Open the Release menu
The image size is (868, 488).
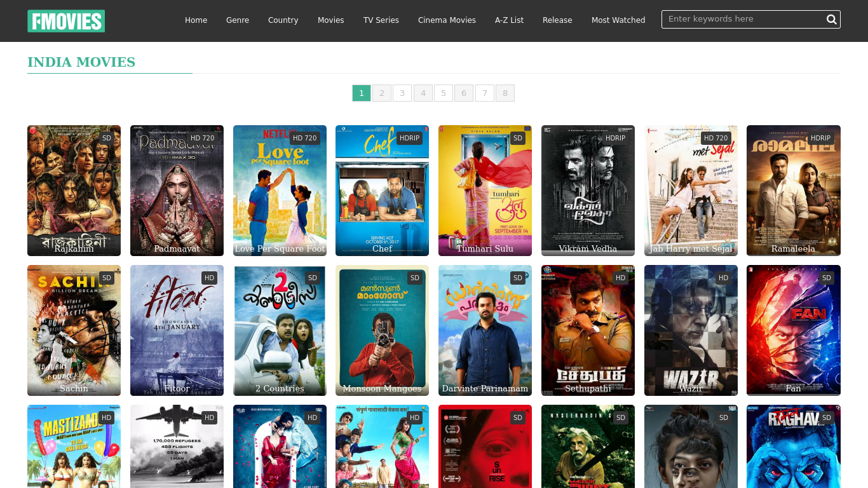click(x=557, y=20)
